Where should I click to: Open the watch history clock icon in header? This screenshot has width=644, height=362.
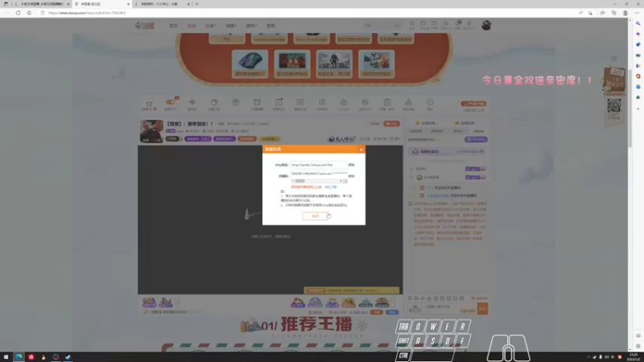coord(411,25)
